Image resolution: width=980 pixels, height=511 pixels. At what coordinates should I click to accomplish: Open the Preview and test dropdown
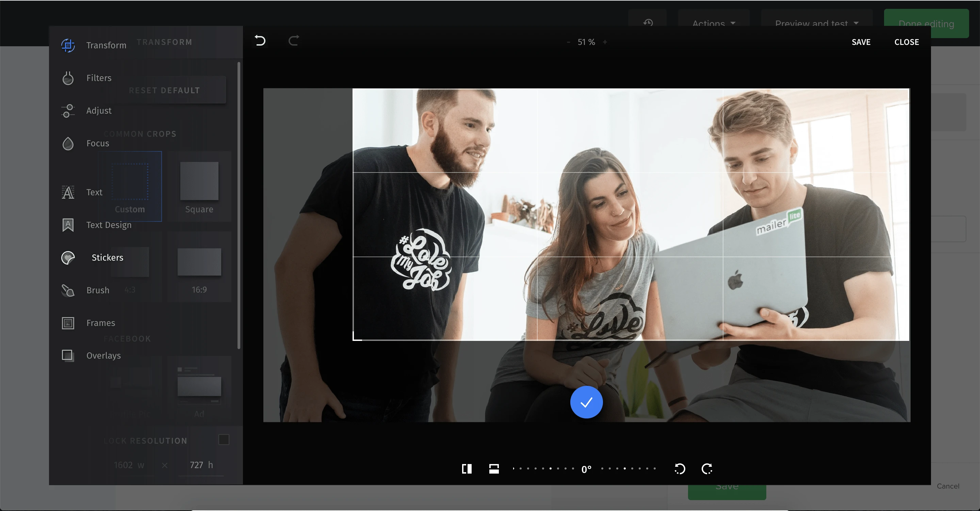point(816,23)
